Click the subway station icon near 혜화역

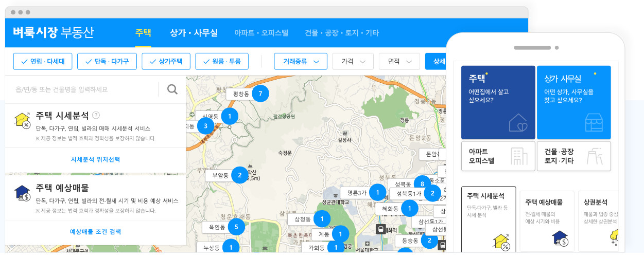click(381, 229)
